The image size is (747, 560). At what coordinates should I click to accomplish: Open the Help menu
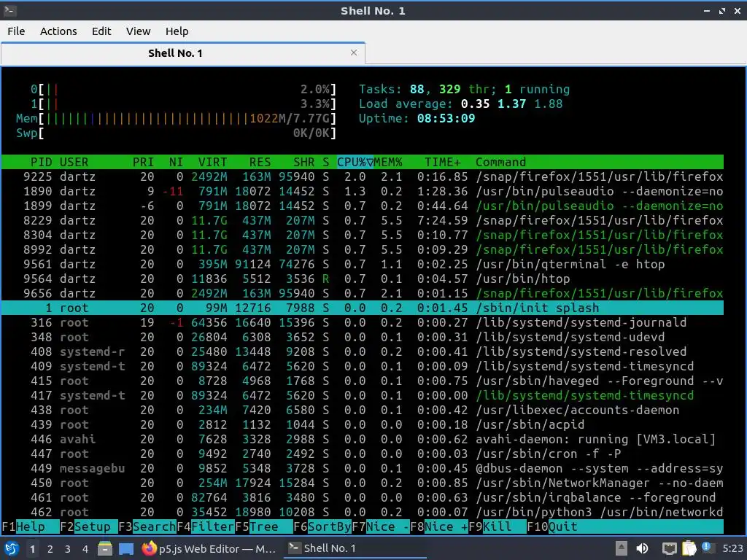(177, 31)
